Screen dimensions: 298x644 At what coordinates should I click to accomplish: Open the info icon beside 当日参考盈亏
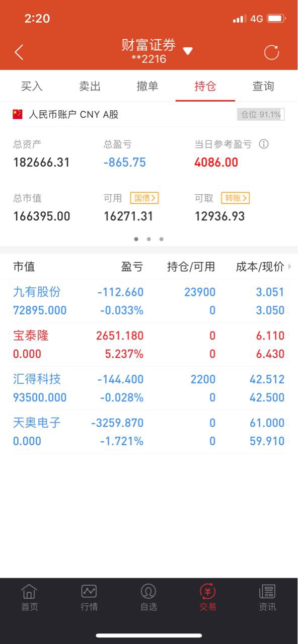(x=264, y=144)
